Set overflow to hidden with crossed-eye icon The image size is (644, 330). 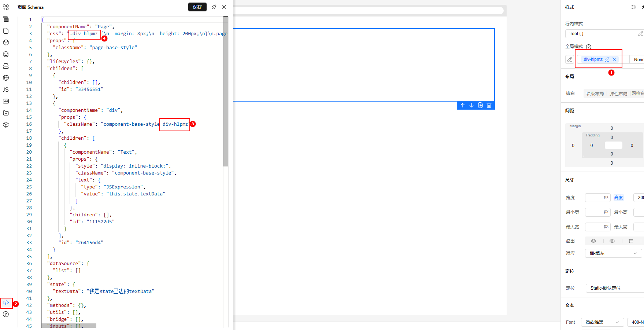(x=612, y=241)
